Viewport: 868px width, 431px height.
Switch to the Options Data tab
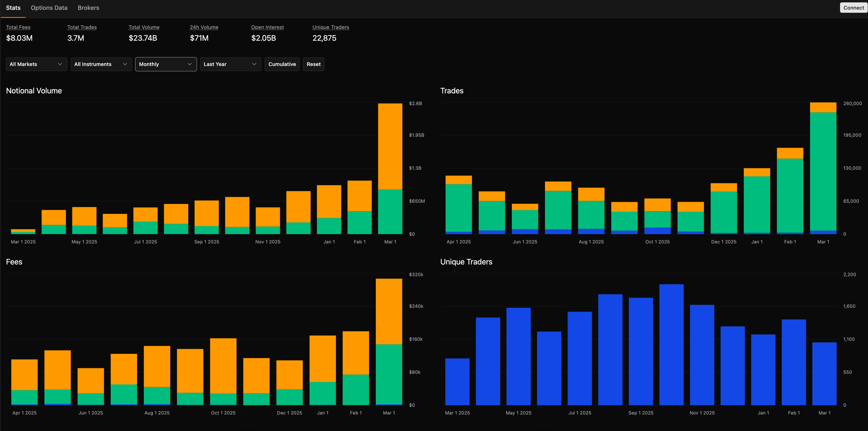tap(49, 8)
